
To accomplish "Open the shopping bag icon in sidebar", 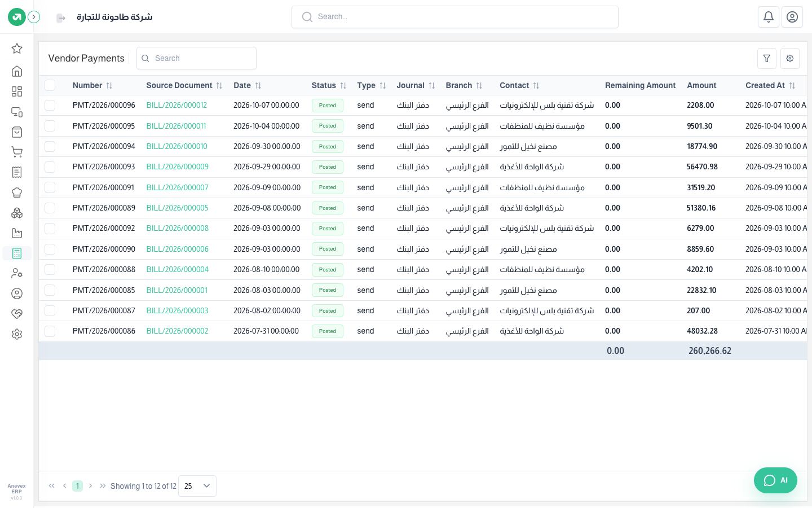I will [x=17, y=132].
